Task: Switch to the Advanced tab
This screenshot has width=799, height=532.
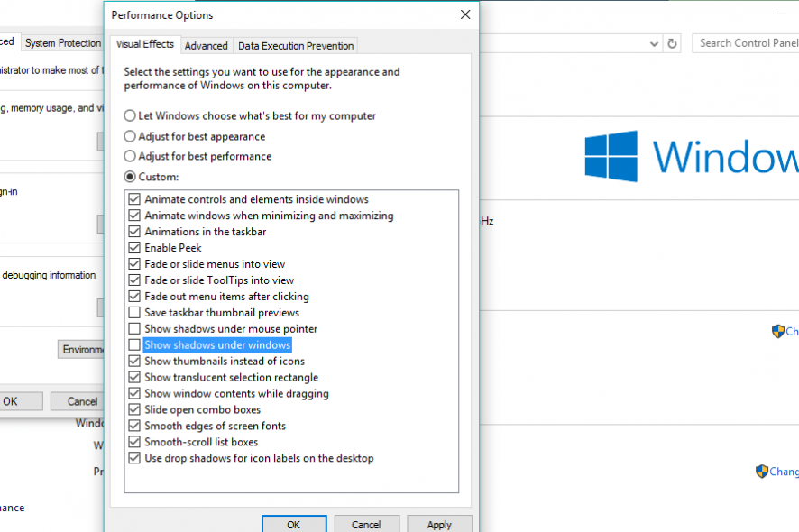Action: 206,45
